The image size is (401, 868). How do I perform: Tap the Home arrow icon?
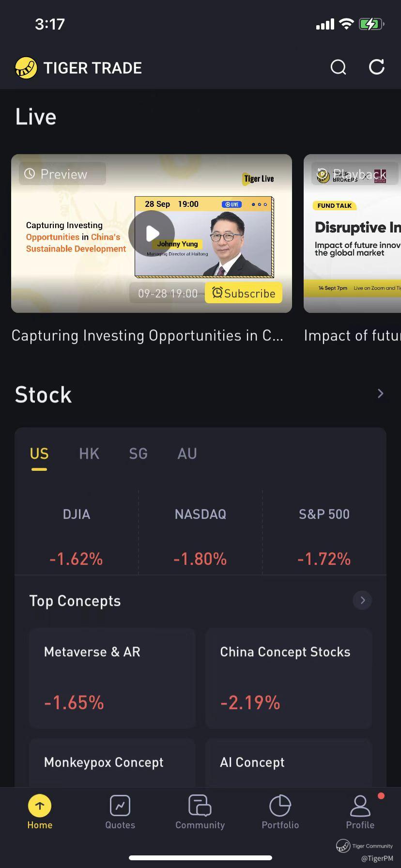coord(40,806)
